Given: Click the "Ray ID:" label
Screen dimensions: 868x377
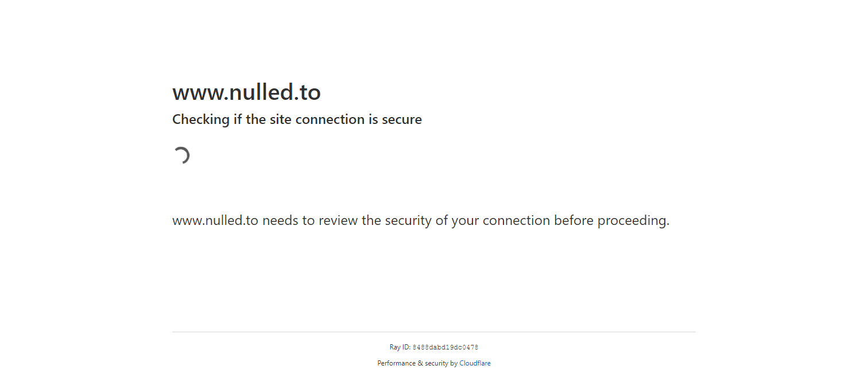Looking at the screenshot, I should point(400,347).
